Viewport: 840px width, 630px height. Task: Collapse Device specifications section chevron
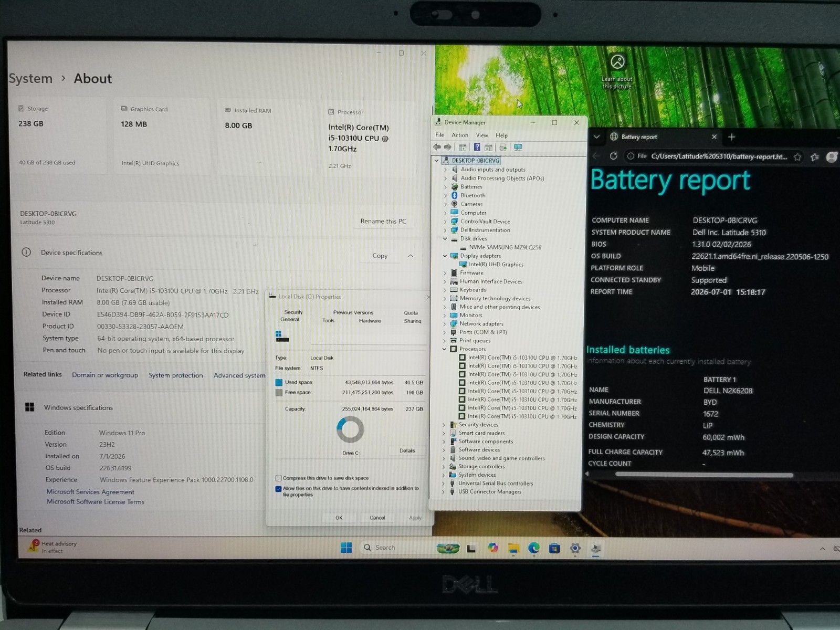coord(411,256)
